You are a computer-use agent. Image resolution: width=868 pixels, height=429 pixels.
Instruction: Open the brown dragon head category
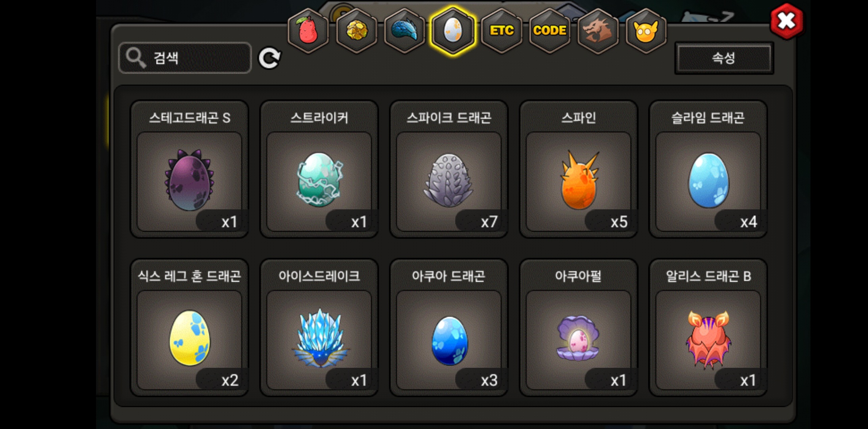click(x=598, y=31)
